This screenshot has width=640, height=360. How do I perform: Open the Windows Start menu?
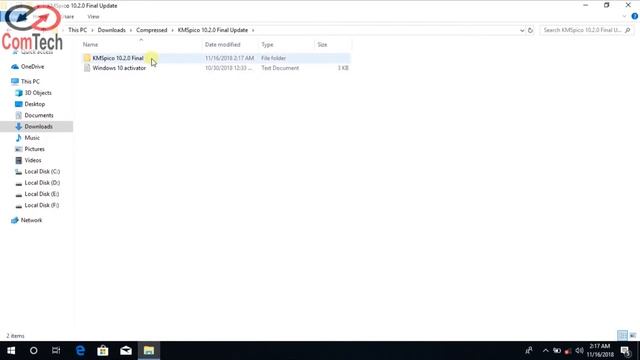point(11,351)
